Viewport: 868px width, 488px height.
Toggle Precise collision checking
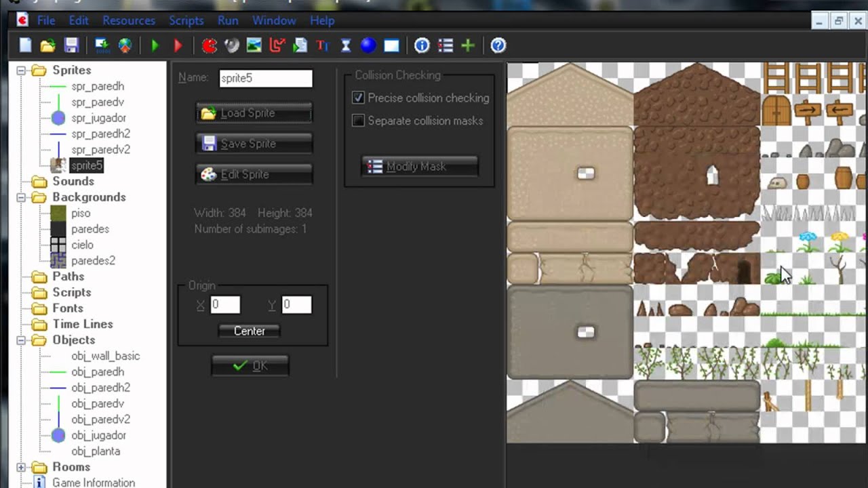coord(358,98)
